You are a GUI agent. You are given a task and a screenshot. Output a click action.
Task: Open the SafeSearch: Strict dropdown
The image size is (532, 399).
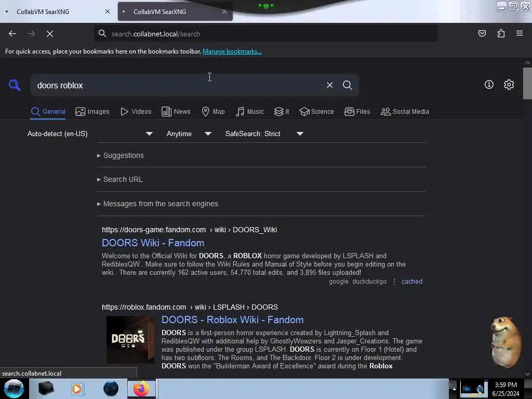[x=264, y=134]
